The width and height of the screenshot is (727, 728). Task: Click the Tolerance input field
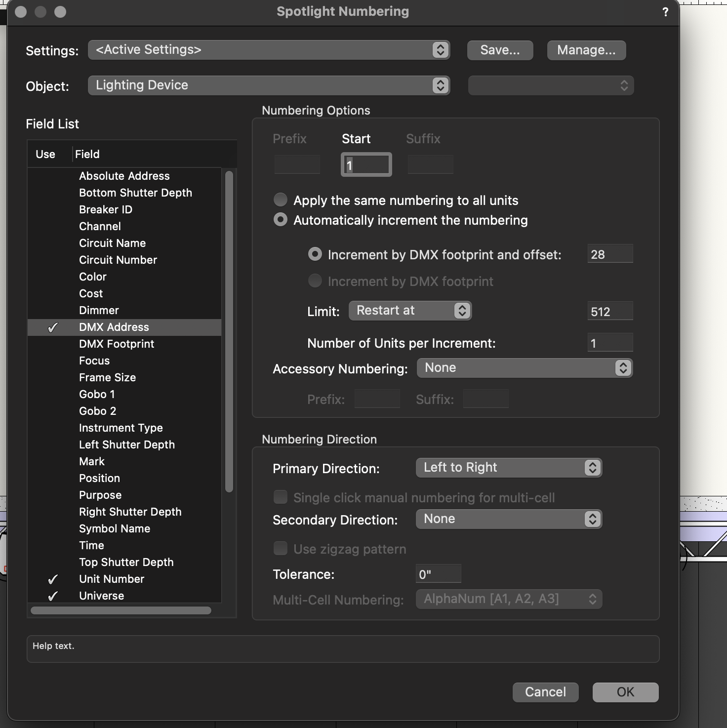438,574
